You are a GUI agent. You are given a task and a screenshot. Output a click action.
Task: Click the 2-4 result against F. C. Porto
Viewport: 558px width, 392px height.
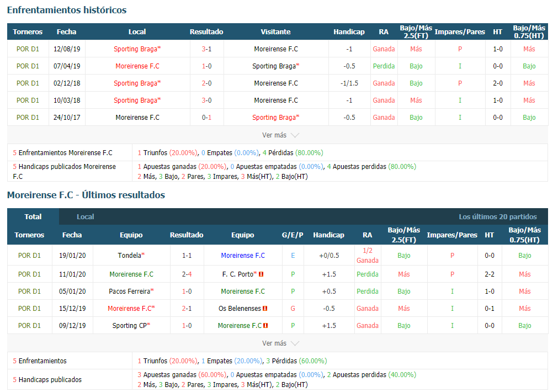tap(187, 274)
